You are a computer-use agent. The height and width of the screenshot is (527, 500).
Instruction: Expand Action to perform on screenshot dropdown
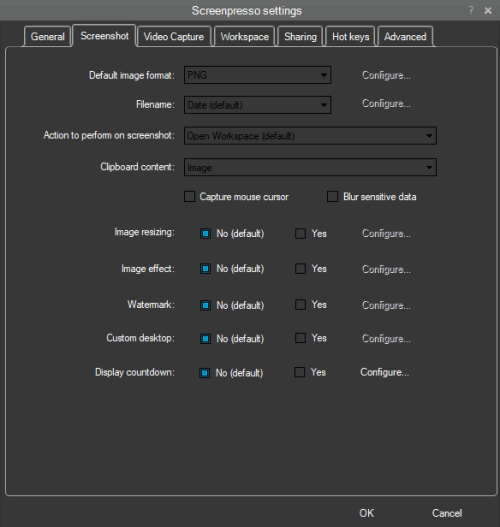[x=310, y=136]
